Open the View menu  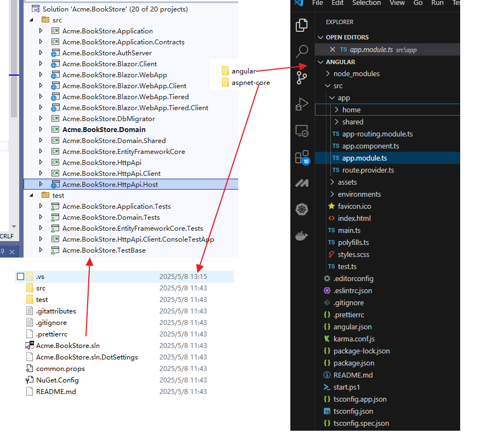(x=397, y=3)
